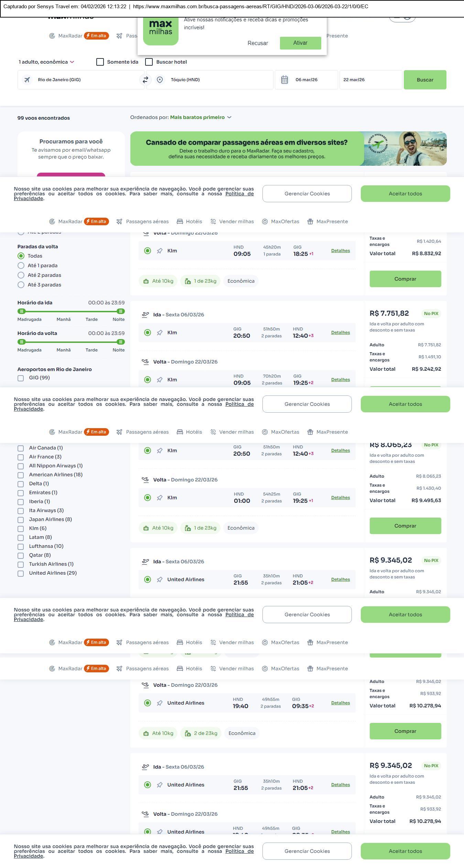The width and height of the screenshot is (464, 868).
Task: Check the Somente ida checkbox
Action: coord(100,62)
